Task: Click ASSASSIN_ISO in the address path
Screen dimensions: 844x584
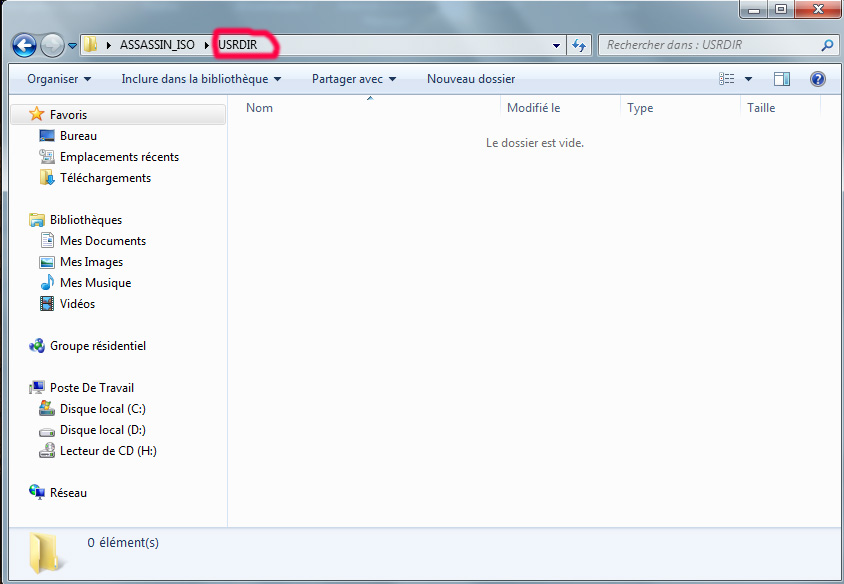Action: point(157,45)
